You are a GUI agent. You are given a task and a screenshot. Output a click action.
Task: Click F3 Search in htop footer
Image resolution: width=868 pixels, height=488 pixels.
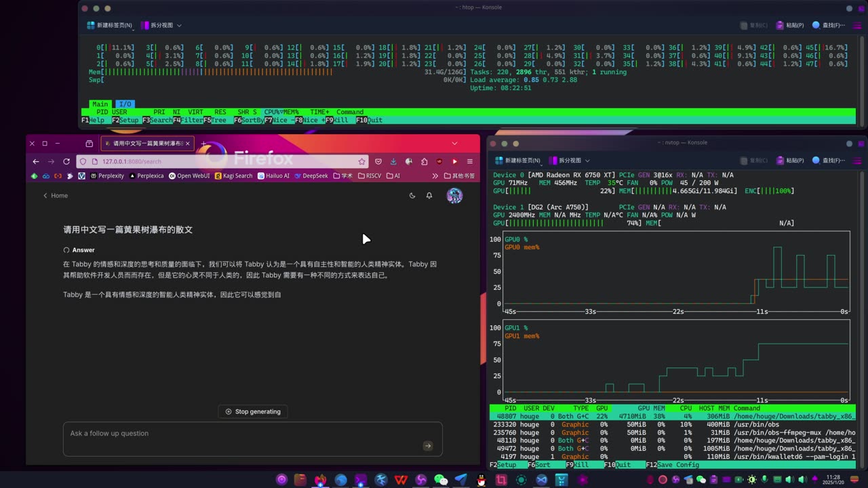click(x=157, y=120)
